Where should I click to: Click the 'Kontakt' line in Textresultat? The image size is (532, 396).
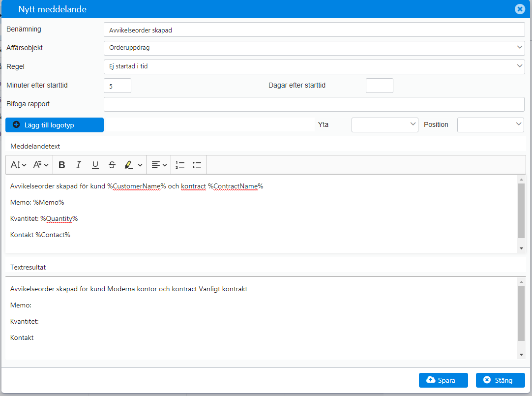click(x=22, y=337)
